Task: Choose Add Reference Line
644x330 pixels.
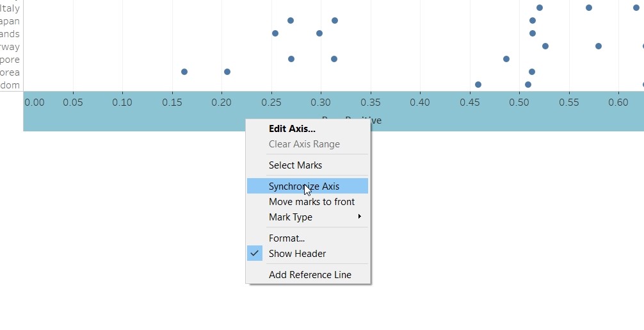Action: pos(310,275)
